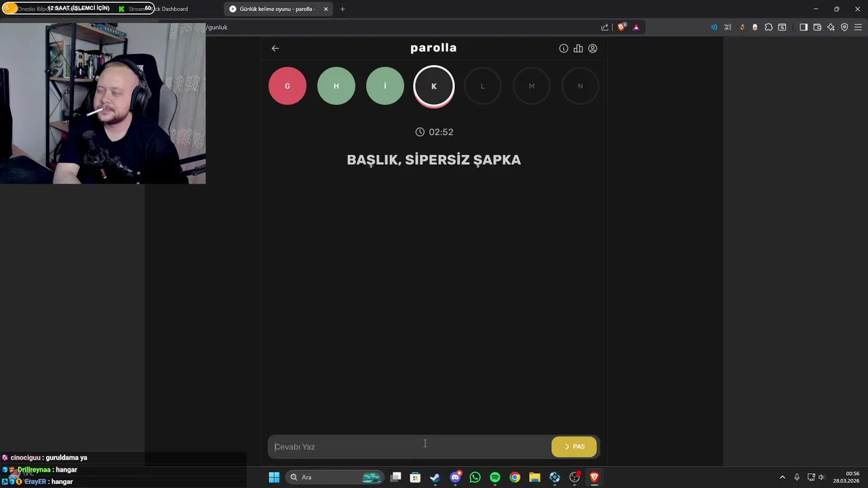Open Brave browser from the taskbar
The image size is (868, 488).
coord(595,477)
